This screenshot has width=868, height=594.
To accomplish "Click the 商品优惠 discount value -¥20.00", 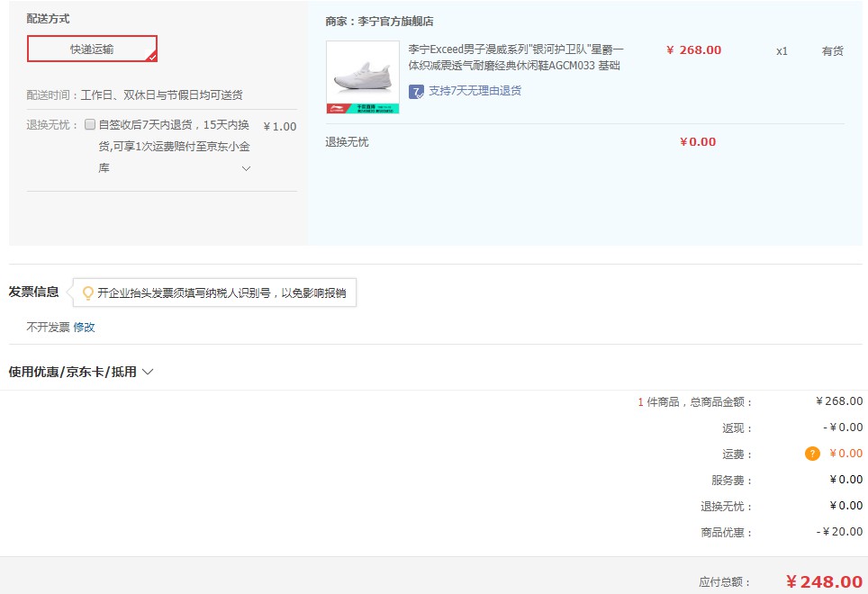I will 839,532.
